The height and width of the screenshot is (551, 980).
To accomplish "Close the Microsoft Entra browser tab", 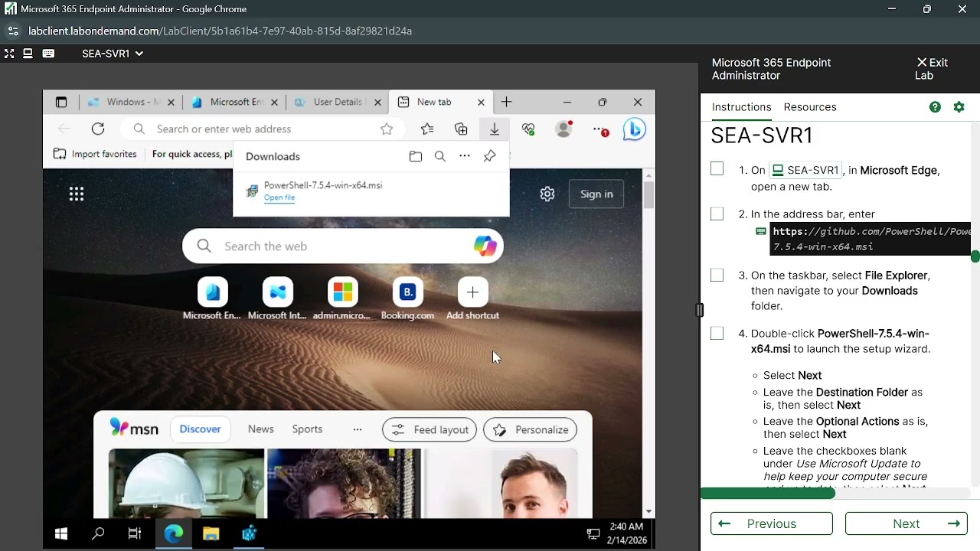I will [x=273, y=102].
